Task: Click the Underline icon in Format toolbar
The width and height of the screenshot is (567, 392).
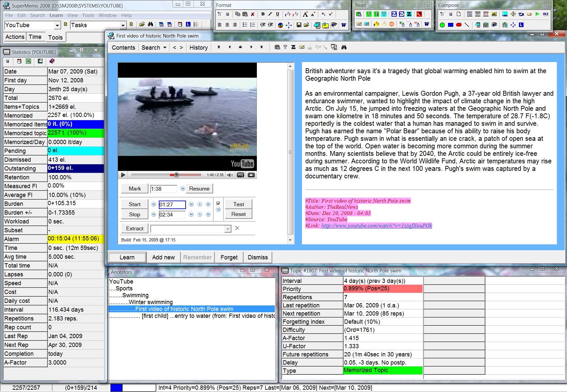Action: click(x=277, y=14)
